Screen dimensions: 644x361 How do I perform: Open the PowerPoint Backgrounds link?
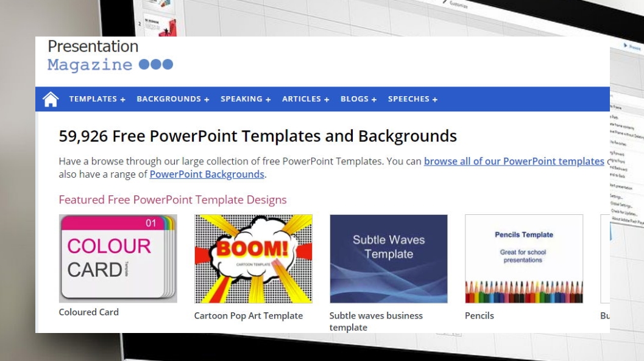point(207,174)
